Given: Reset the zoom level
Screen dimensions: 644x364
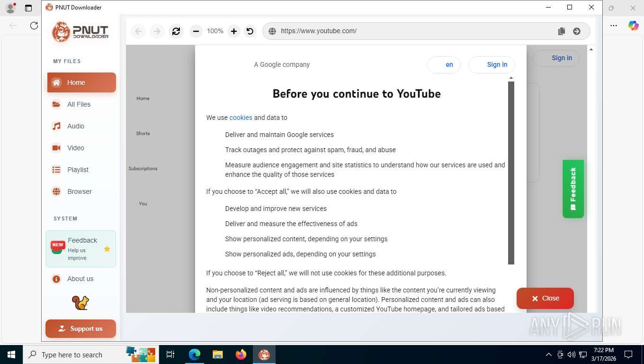Looking at the screenshot, I should 250,31.
